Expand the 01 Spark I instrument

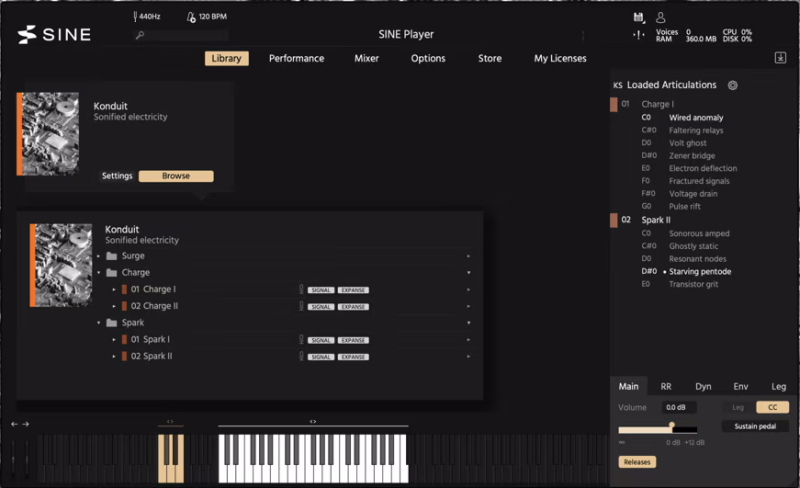point(114,339)
